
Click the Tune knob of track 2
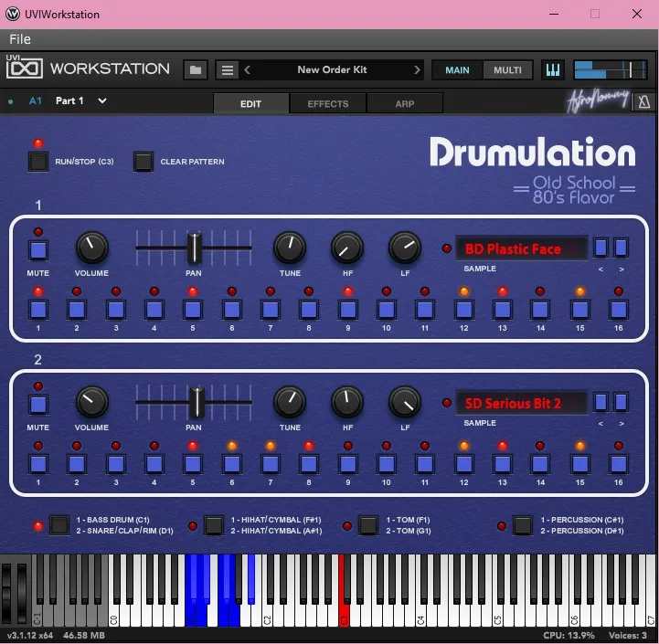click(x=290, y=402)
